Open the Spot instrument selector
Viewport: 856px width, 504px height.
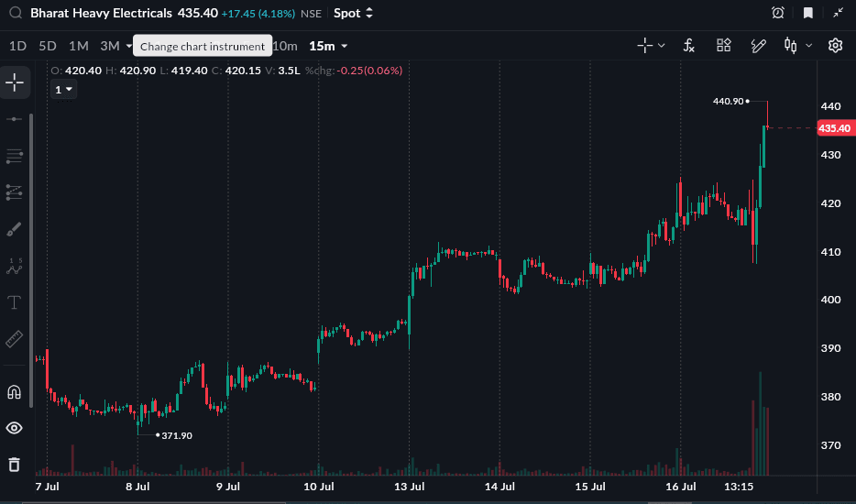pyautogui.click(x=353, y=13)
